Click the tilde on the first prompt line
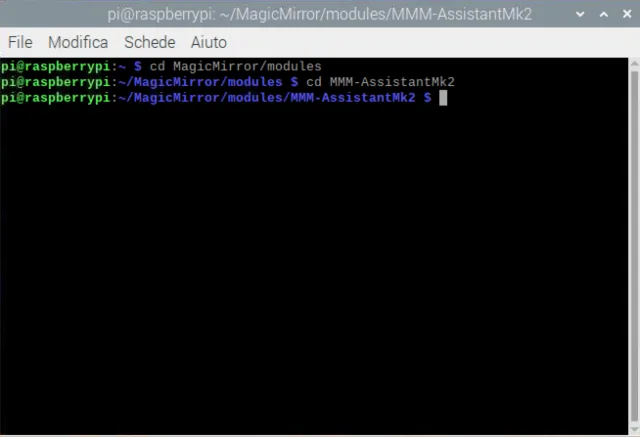Viewport: 640px width, 437px height. point(121,66)
